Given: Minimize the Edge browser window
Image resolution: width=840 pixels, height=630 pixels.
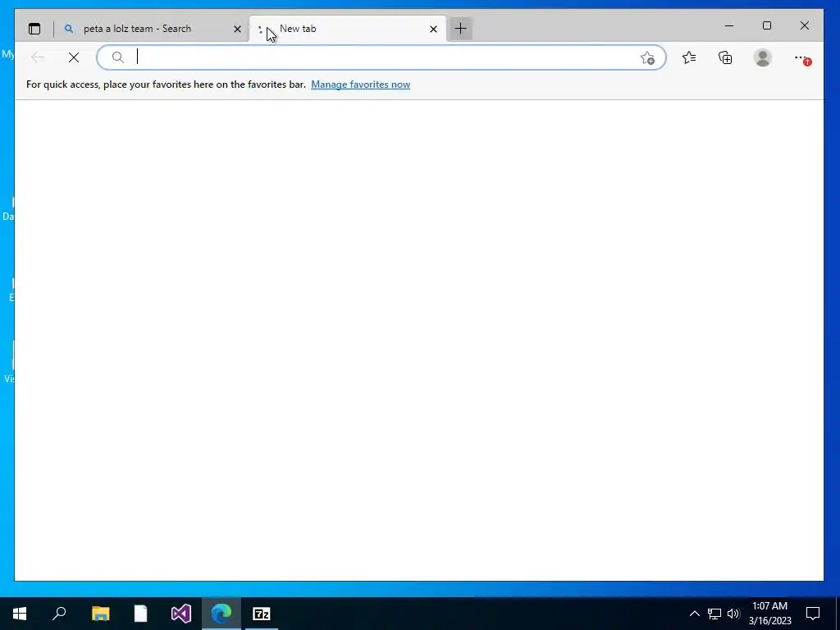Looking at the screenshot, I should 729,25.
